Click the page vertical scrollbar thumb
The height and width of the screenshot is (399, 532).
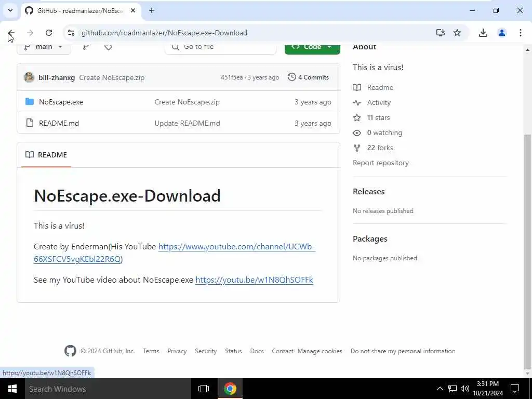(x=527, y=251)
